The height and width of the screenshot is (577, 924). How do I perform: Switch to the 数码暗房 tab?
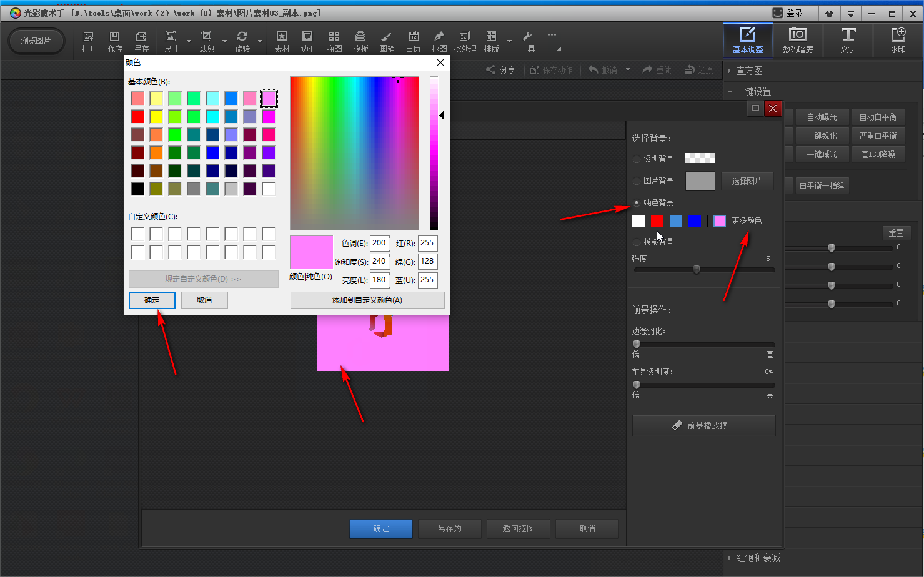click(x=798, y=41)
